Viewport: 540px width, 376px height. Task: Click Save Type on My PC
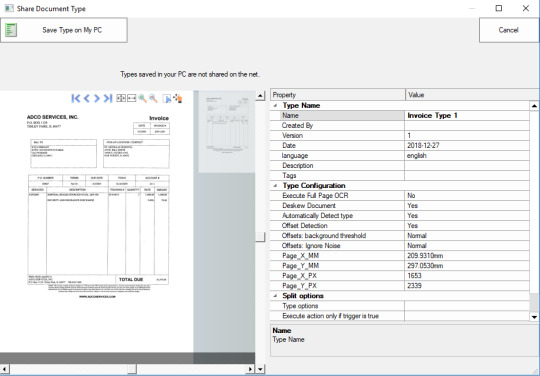[64, 30]
